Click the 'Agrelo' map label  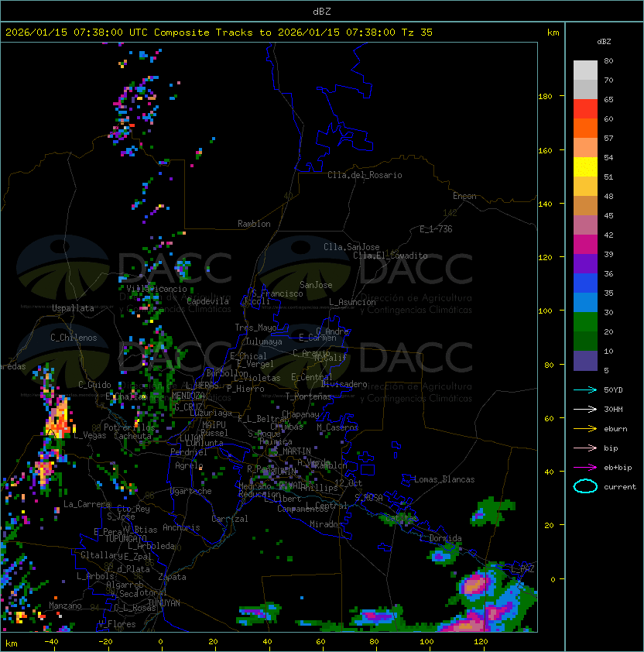pos(189,465)
